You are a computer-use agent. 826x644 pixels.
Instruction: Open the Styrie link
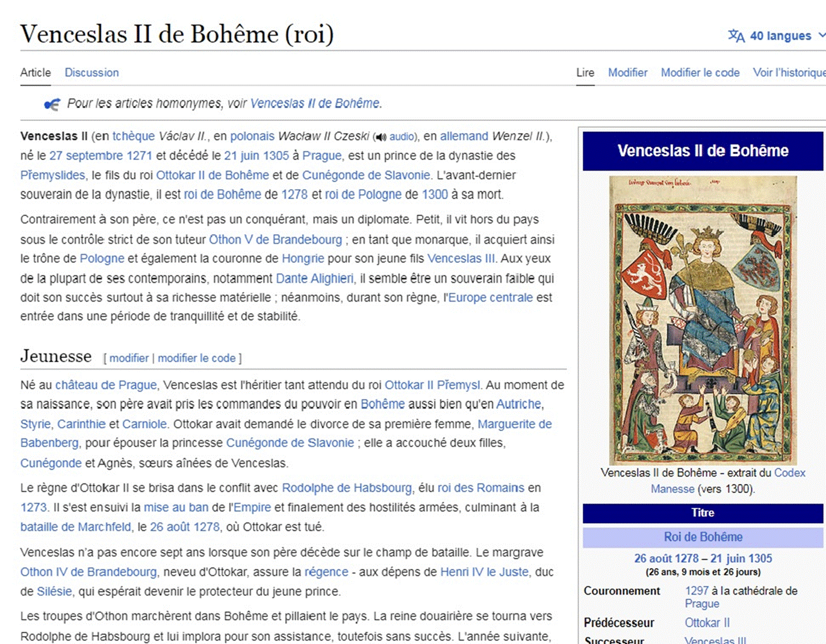tap(36, 424)
